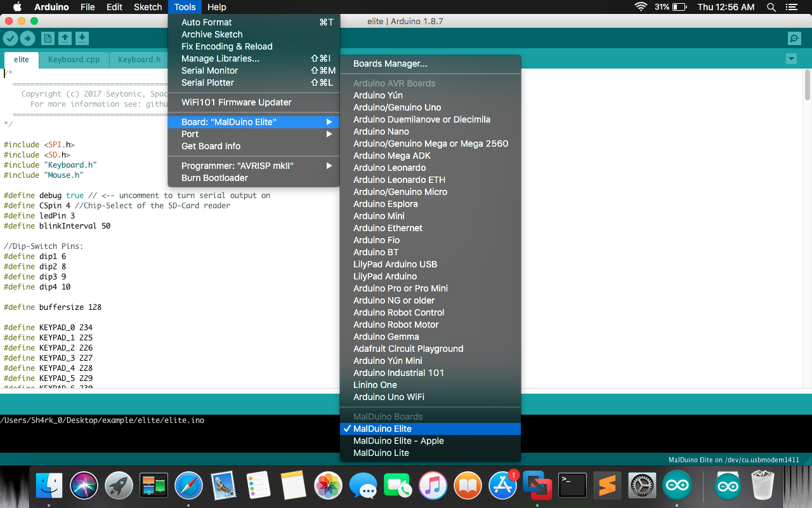
Task: Open a sketch using the Open toolbar icon
Action: pyautogui.click(x=65, y=38)
